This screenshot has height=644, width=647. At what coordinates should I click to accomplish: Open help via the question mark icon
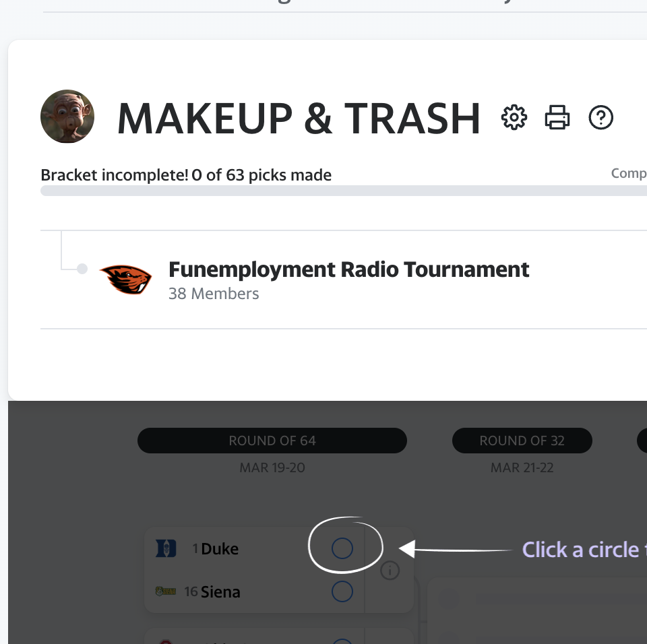pos(600,118)
